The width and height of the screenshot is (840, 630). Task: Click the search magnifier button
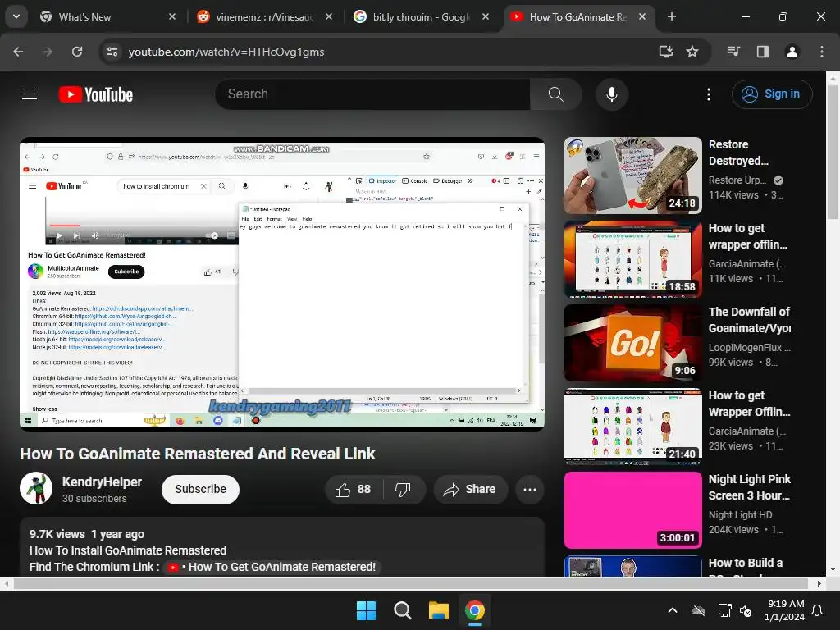pos(556,94)
